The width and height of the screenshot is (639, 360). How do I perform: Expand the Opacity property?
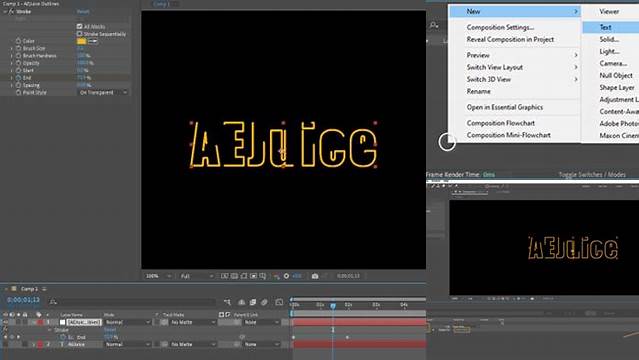click(12, 63)
